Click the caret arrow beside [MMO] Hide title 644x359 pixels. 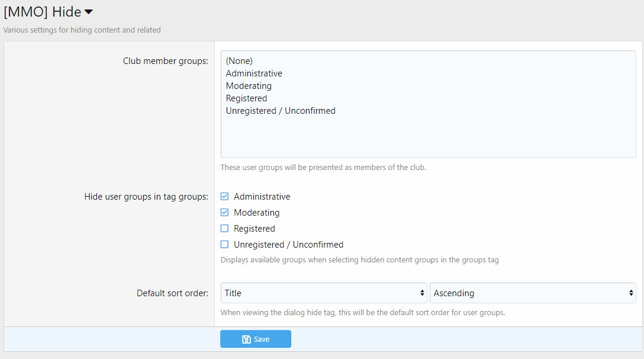pyautogui.click(x=89, y=12)
